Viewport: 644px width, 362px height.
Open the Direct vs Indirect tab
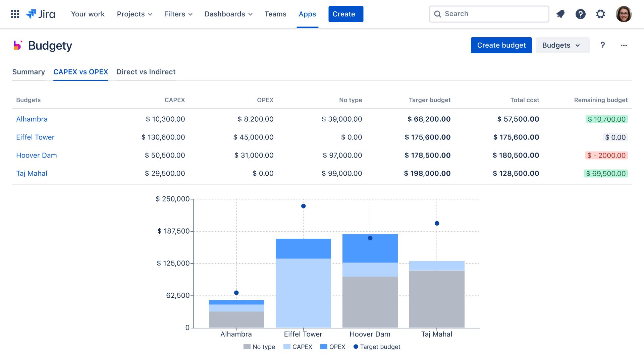click(146, 72)
